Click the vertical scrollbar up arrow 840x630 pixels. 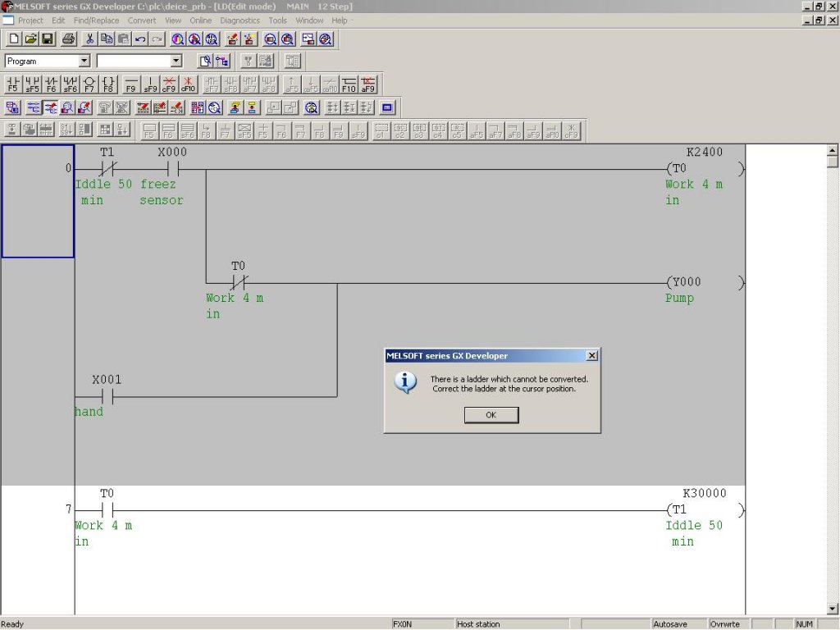(833, 150)
